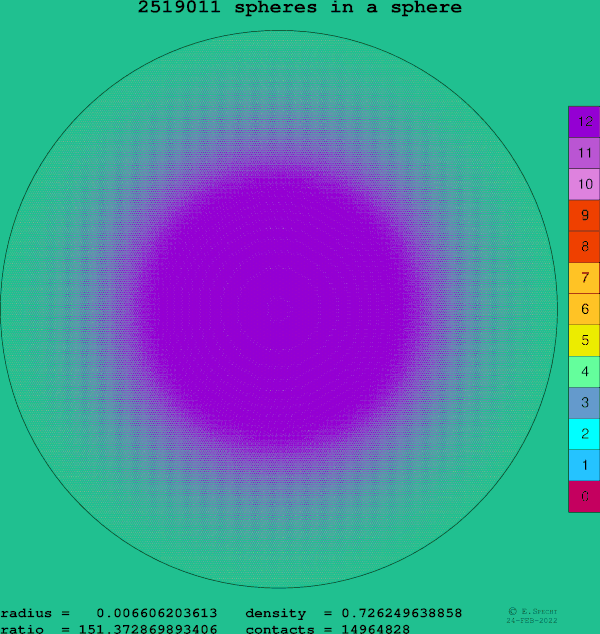
Task: Select the steel blue 3 swatch
Action: click(x=584, y=403)
